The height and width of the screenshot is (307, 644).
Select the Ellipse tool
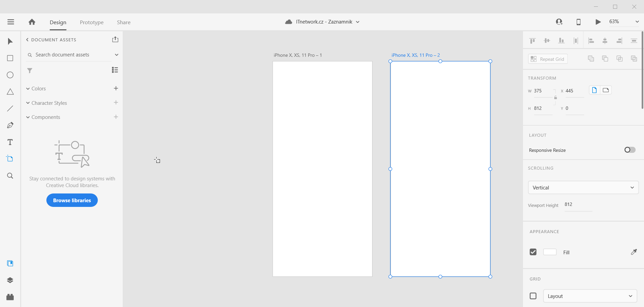pos(10,75)
